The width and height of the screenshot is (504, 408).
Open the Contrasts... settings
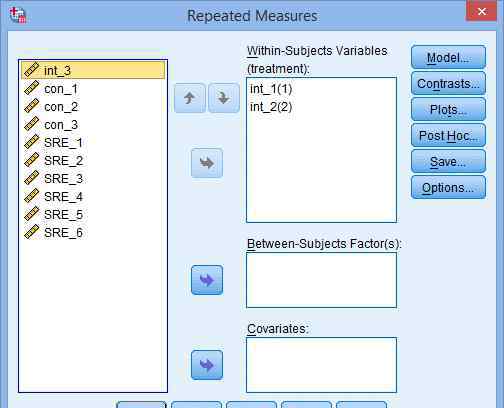coord(448,83)
